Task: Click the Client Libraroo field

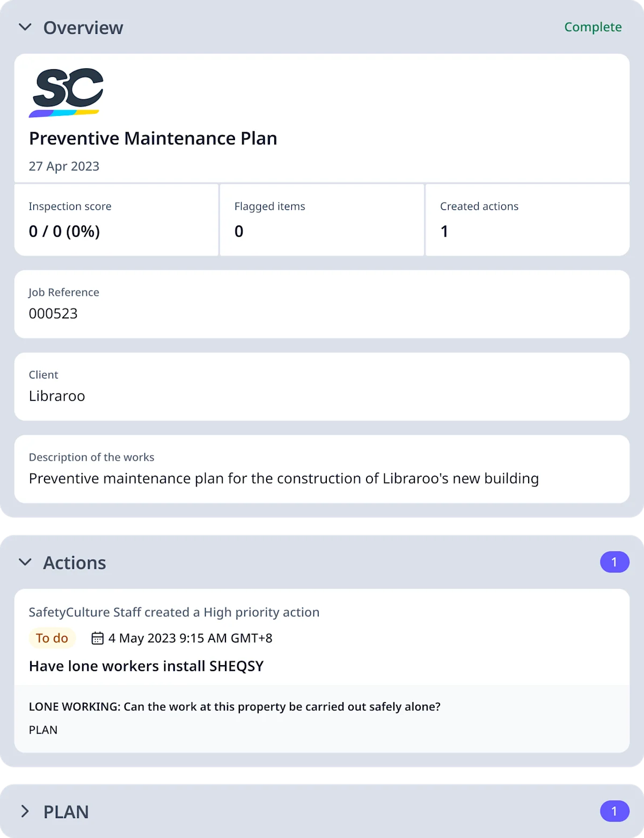Action: click(x=322, y=387)
